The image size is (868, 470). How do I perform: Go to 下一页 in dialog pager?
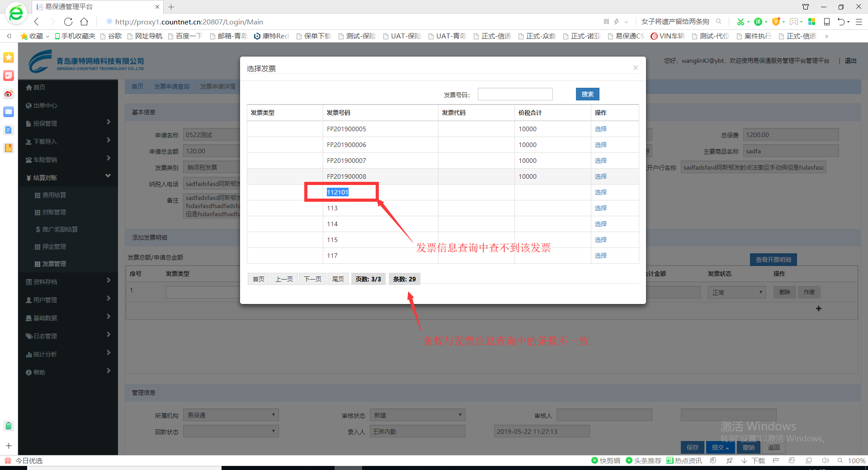313,279
